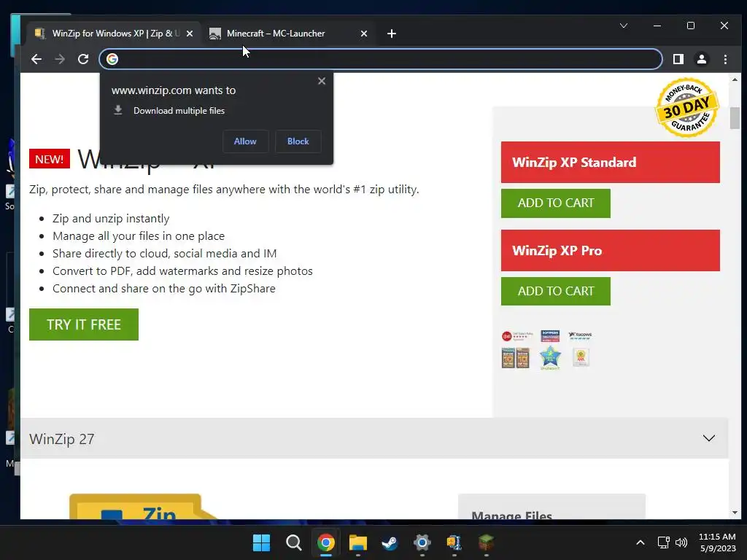Image resolution: width=747 pixels, height=560 pixels.
Task: Reload the WinZip page
Action: (83, 59)
